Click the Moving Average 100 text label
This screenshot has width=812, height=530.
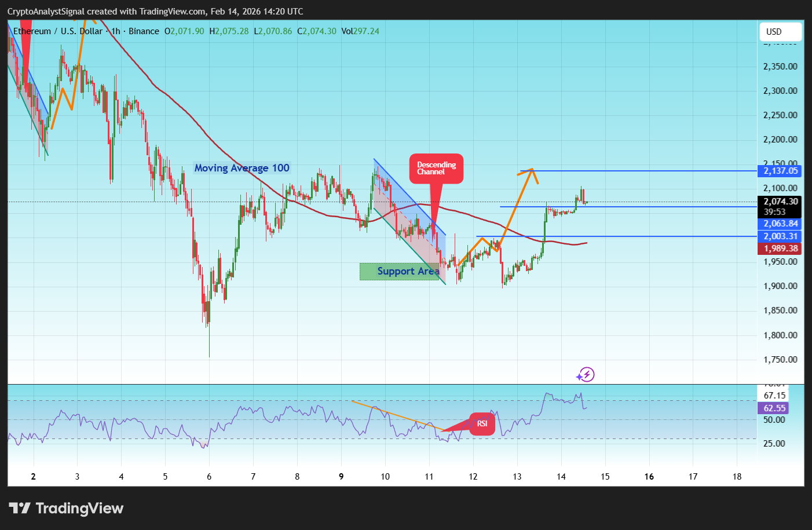242,168
